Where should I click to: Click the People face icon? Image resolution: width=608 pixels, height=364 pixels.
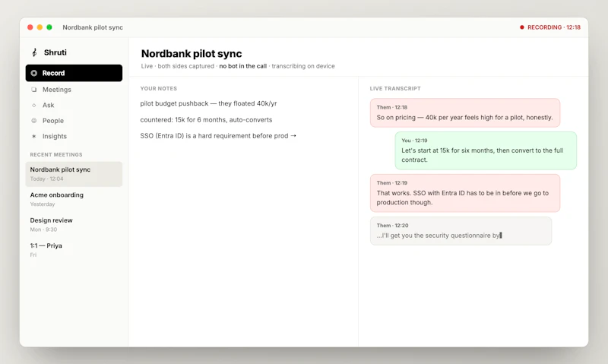pos(34,121)
